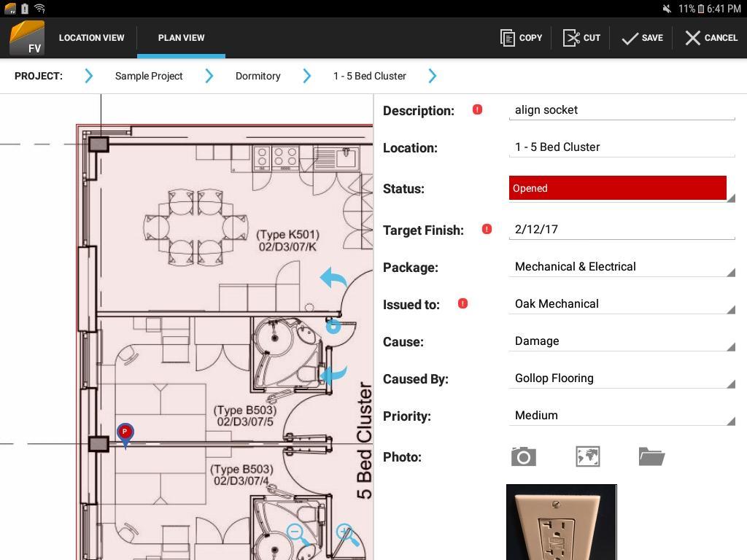Tap Description required alert icon
This screenshot has width=747, height=560.
[x=477, y=109]
